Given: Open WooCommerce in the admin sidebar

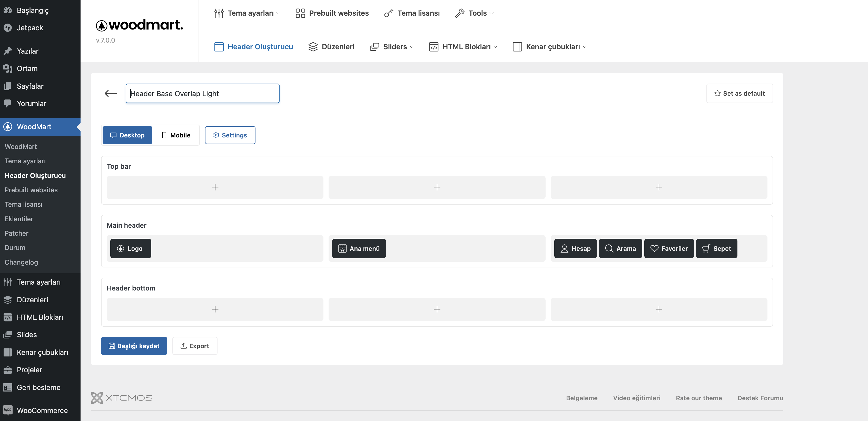Looking at the screenshot, I should tap(42, 410).
